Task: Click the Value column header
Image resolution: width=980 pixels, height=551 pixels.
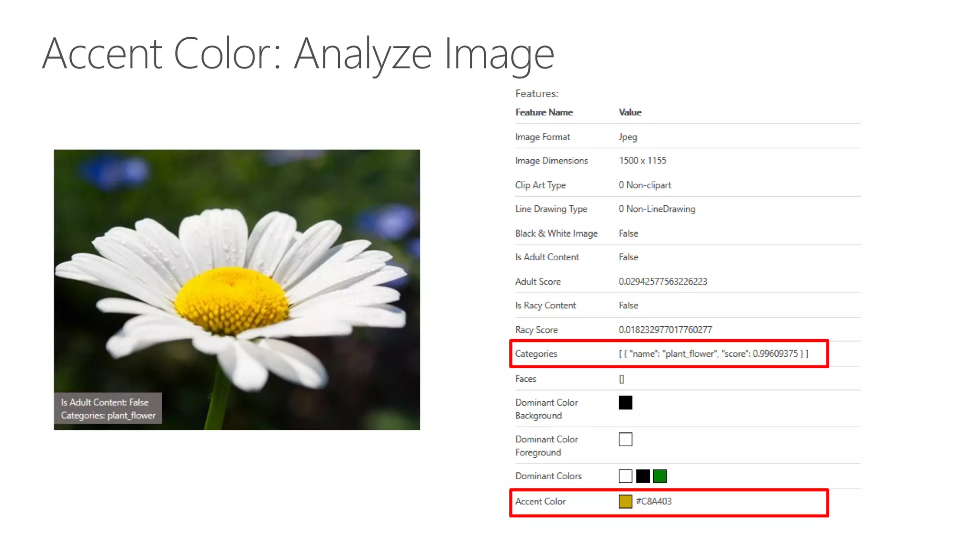Action: click(x=630, y=112)
